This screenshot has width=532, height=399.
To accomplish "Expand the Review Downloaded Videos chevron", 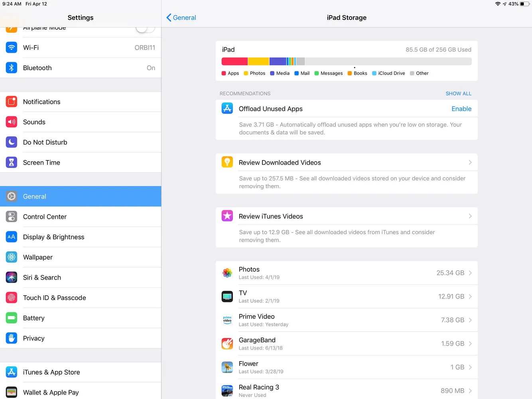I will pos(470,162).
